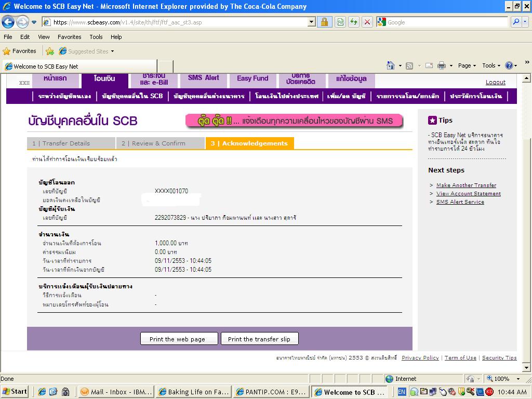Select the Welcome to SCB Easy Net tab
The width and height of the screenshot is (532, 399).
click(79, 66)
